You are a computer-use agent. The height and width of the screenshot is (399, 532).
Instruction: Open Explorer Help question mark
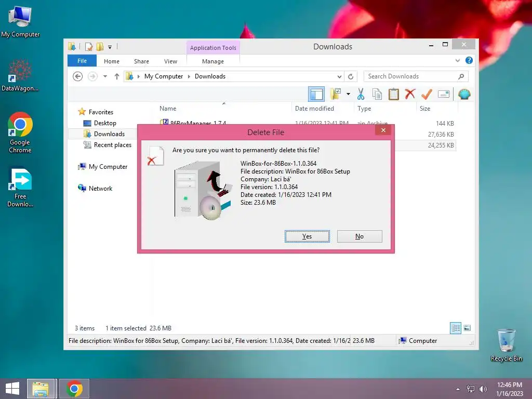coord(469,60)
